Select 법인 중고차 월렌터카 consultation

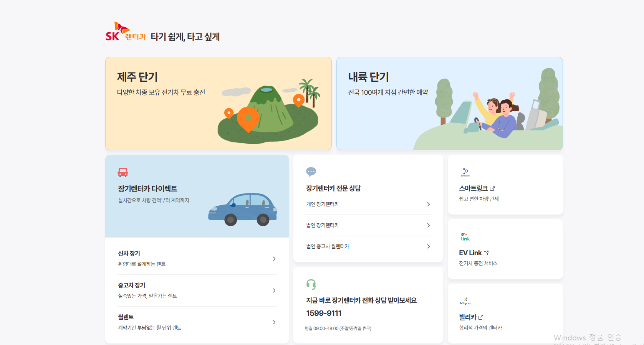tap(368, 246)
